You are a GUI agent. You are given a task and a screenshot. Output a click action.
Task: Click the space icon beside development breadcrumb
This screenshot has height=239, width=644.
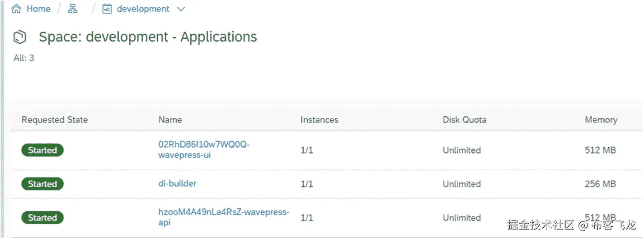(x=107, y=9)
